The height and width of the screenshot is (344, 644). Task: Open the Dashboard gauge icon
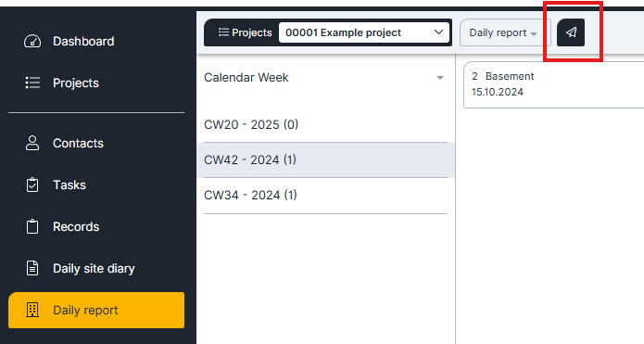click(32, 41)
